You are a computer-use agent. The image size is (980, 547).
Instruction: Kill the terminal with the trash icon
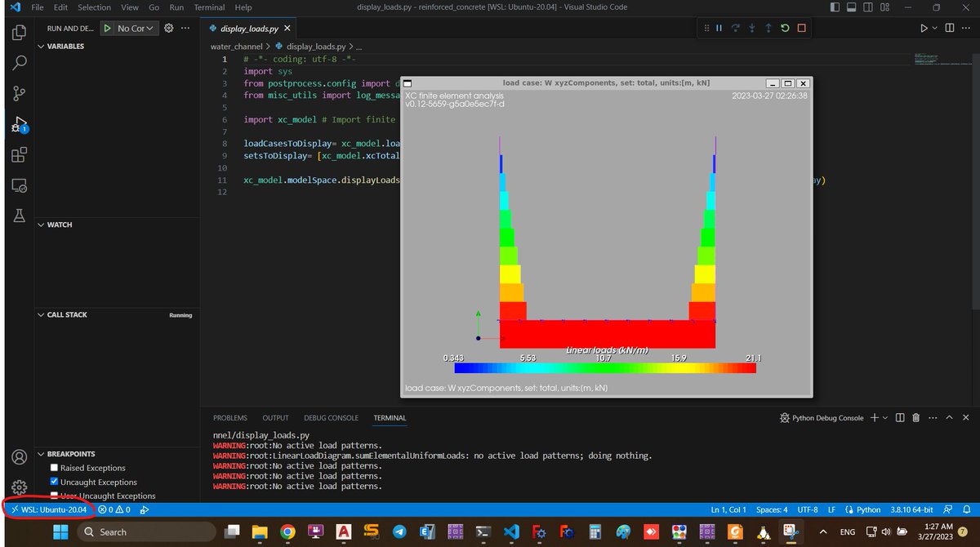[915, 417]
